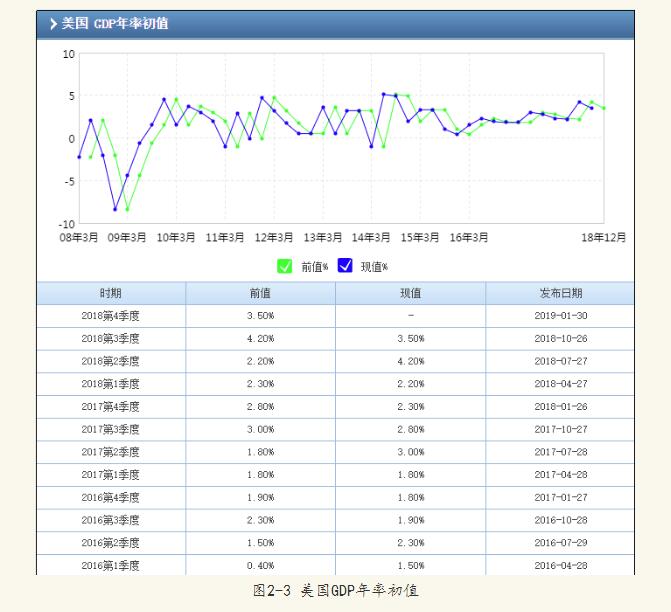Select the 2017第1季度 row cell
Screen dimensions: 671x612
pos(111,475)
